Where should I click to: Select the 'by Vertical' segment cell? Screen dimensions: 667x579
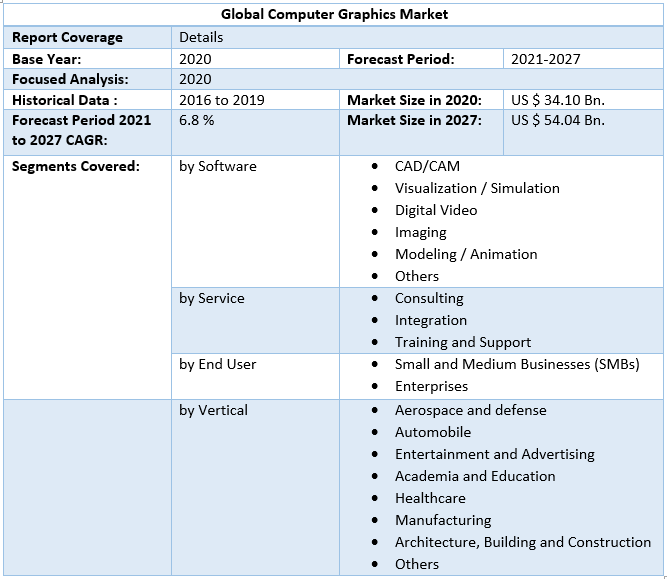214,410
